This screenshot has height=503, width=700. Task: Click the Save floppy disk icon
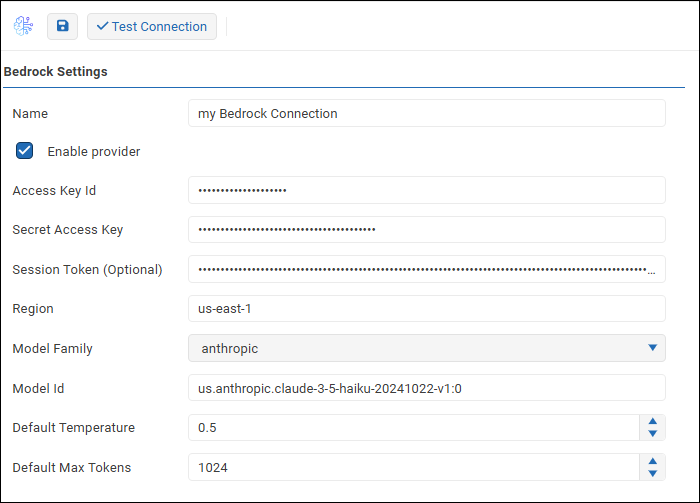coord(62,26)
